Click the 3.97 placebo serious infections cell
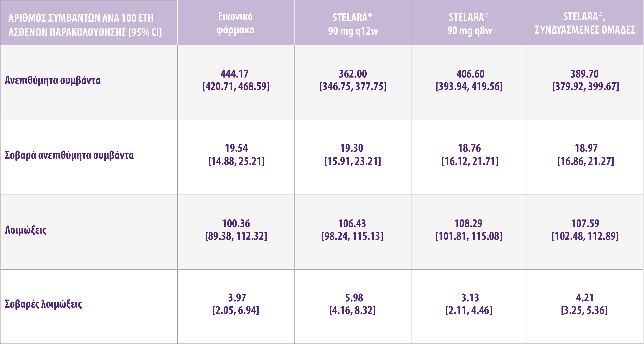Screen dimensions: 644x344 pyautogui.click(x=236, y=304)
